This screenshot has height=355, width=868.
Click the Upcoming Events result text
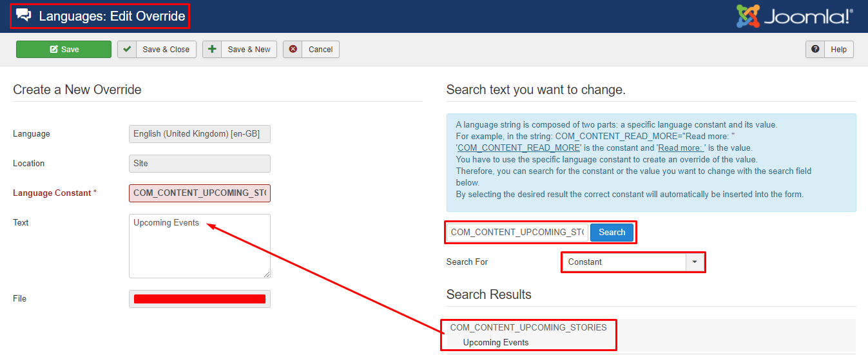[496, 343]
